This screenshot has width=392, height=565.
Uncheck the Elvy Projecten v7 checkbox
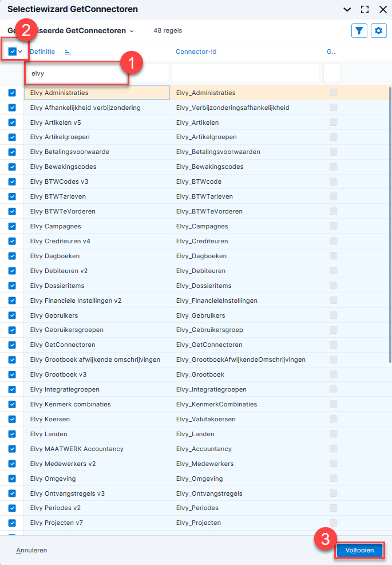(x=12, y=523)
